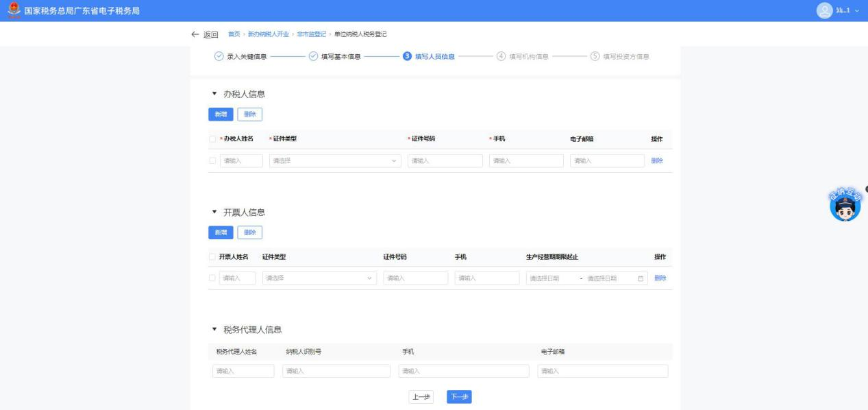Viewport: 868px width, 410px height.
Task: Check the select-all box in 办税人信息 header
Action: tap(212, 138)
